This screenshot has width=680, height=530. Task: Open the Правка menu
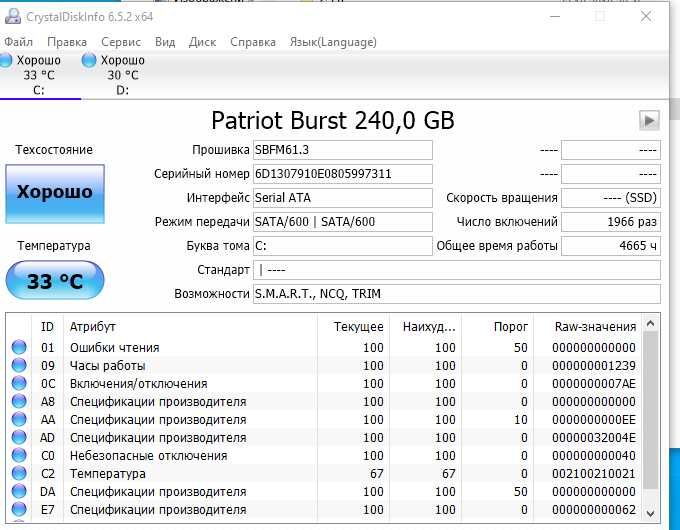point(67,42)
